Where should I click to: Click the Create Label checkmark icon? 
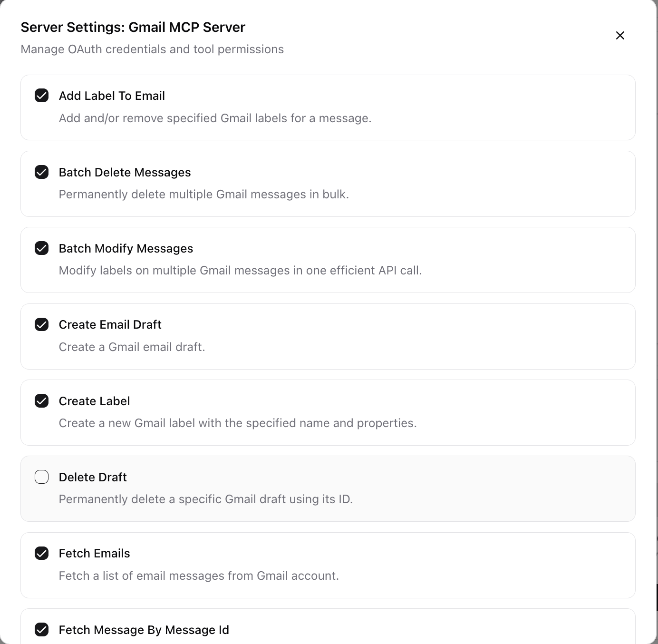[42, 400]
